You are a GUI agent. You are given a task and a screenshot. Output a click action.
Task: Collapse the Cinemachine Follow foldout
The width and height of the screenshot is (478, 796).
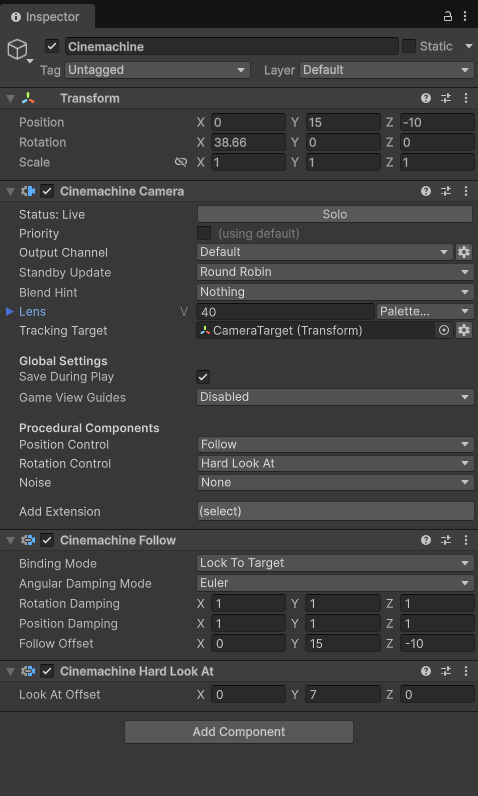10,540
